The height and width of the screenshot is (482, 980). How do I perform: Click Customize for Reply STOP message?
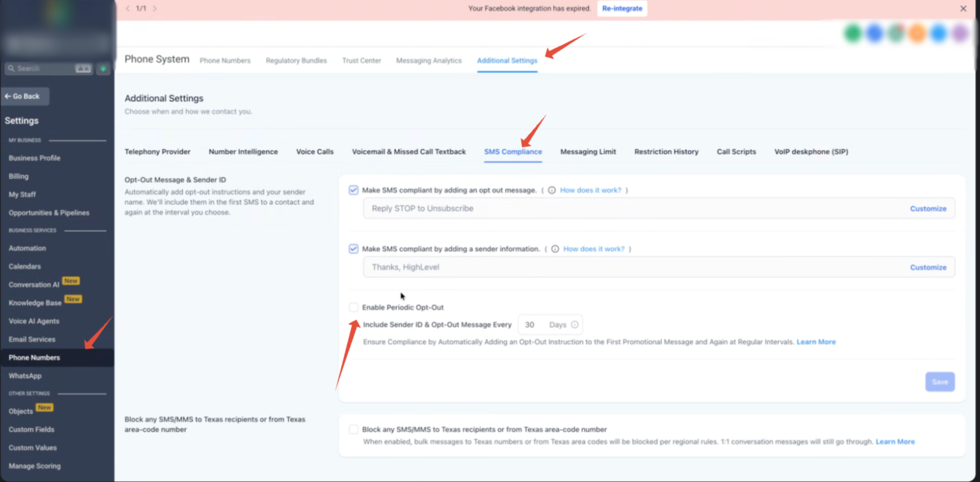(928, 209)
